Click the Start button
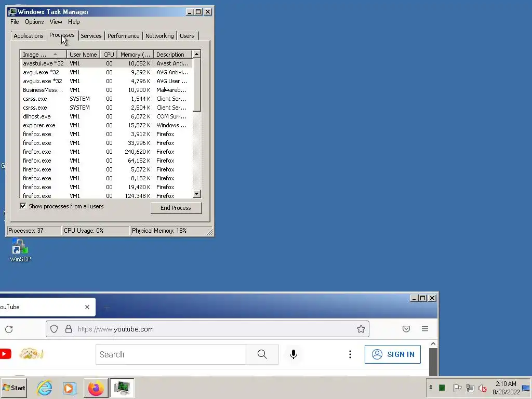This screenshot has width=532, height=399. coord(14,388)
